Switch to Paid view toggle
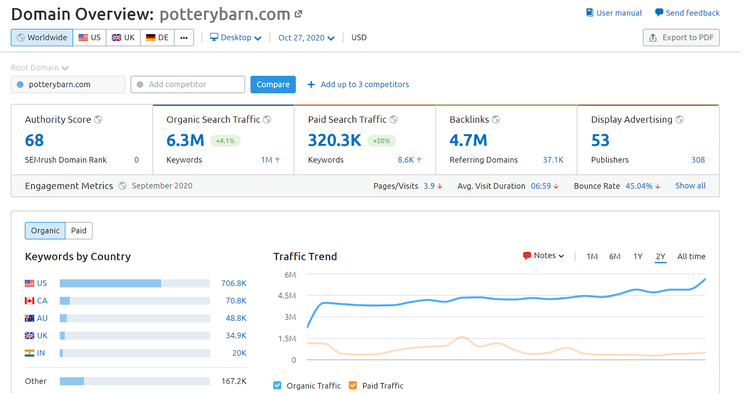Image resolution: width=750 pixels, height=393 pixels. (x=79, y=230)
